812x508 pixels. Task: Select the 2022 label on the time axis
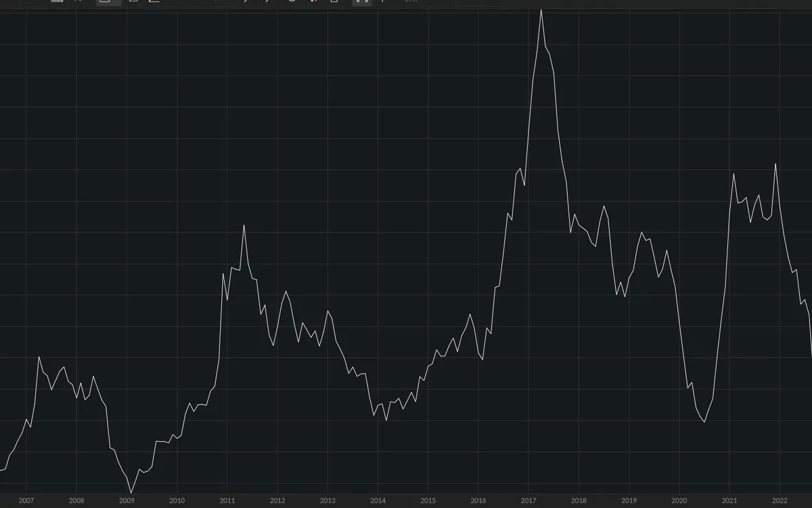779,501
